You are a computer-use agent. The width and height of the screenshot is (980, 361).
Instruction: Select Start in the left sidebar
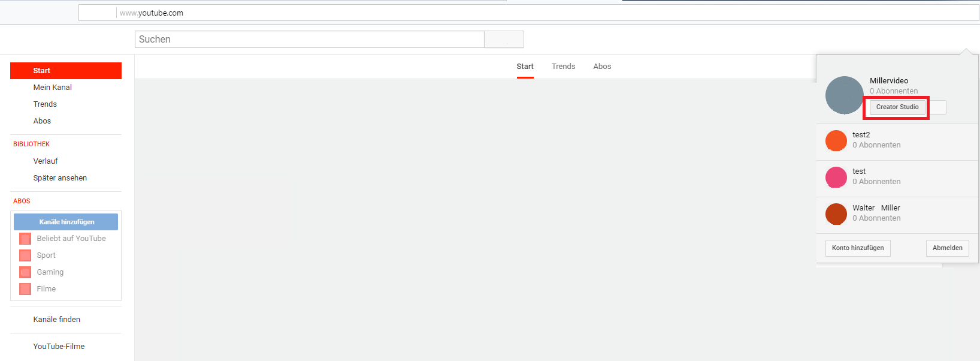point(66,71)
